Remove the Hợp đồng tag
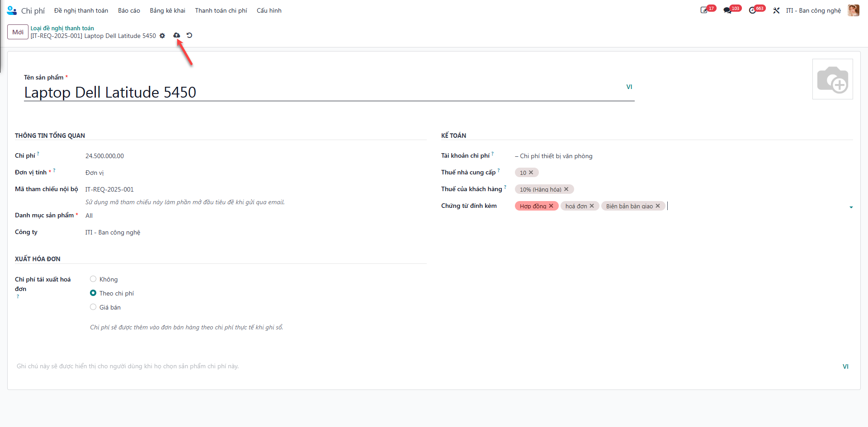This screenshot has width=868, height=427. [551, 206]
